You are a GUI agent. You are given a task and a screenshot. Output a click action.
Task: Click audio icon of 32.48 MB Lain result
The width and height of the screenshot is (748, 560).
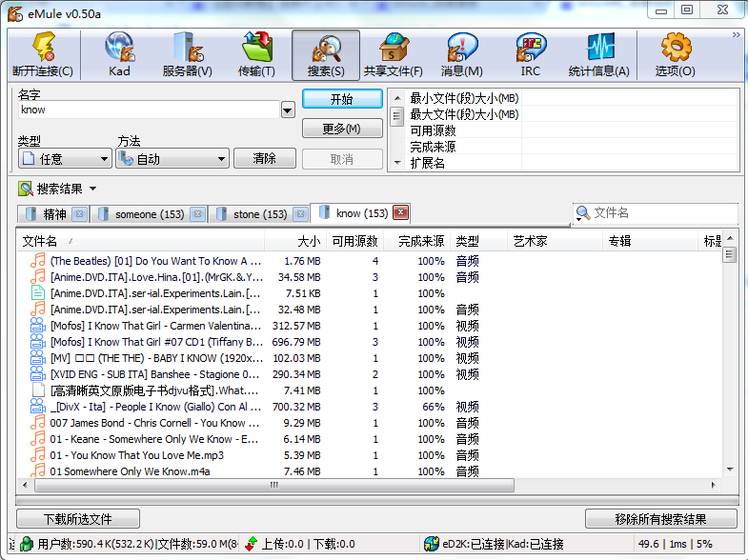tap(38, 309)
